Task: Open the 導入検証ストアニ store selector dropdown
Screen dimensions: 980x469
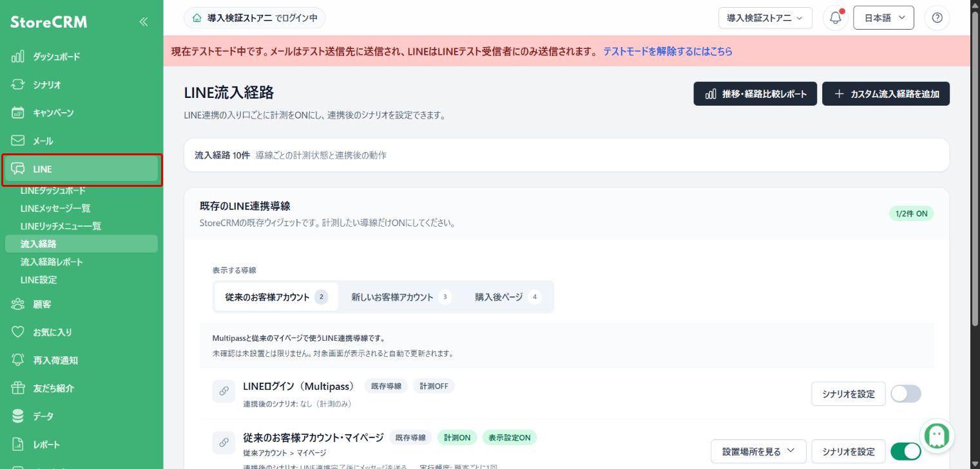Action: coord(765,18)
